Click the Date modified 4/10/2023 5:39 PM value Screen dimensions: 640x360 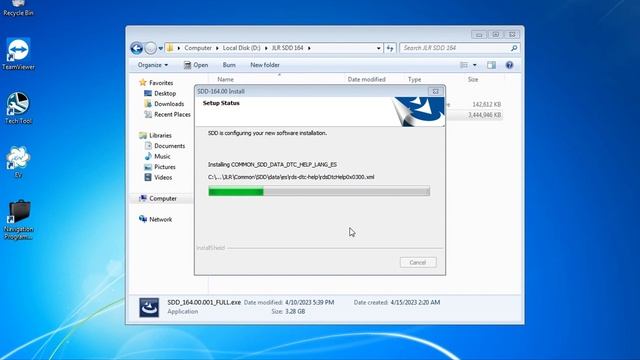309,302
